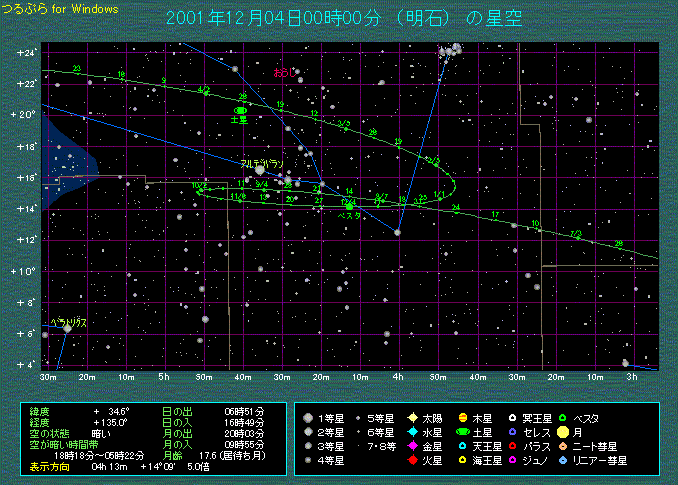Click the Pleiades star cluster at chart top
The width and height of the screenshot is (678, 485).
tap(451, 50)
